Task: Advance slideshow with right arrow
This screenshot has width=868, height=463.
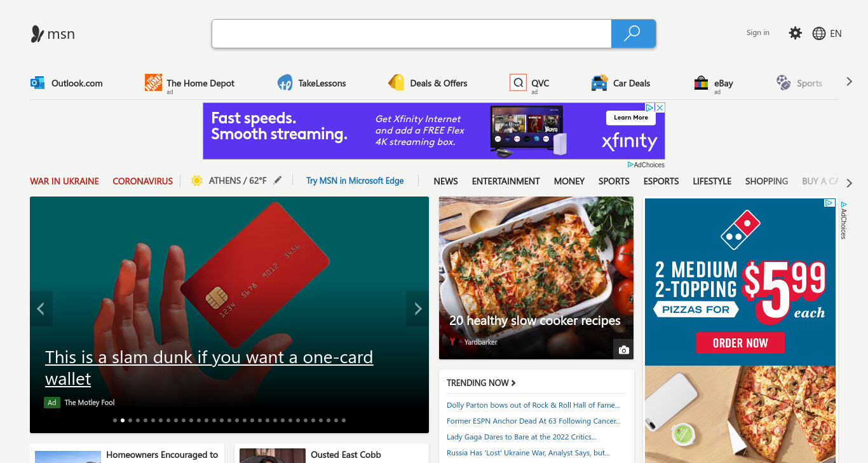Action: (417, 308)
